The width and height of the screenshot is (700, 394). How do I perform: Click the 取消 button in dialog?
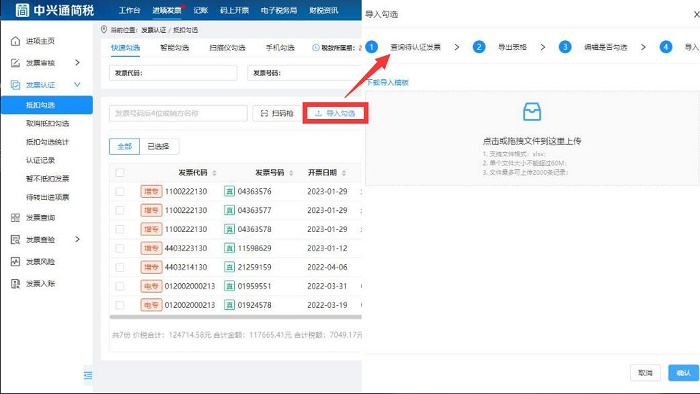645,373
